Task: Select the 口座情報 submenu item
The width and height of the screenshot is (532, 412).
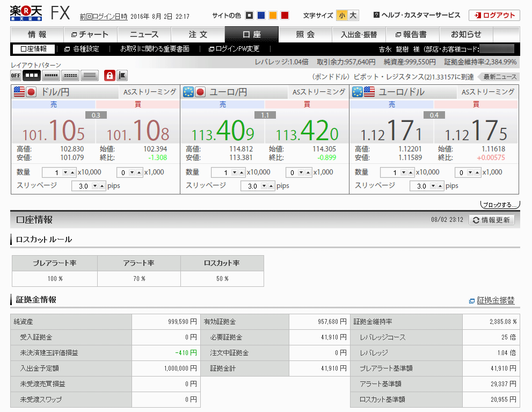Action: (34, 49)
